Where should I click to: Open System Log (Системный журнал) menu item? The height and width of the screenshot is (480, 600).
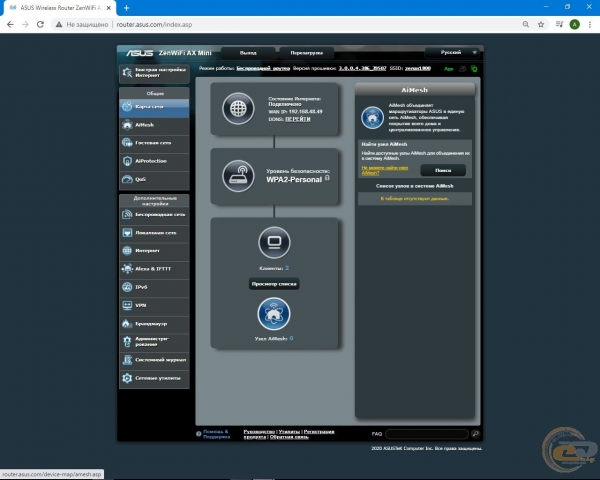tap(154, 360)
